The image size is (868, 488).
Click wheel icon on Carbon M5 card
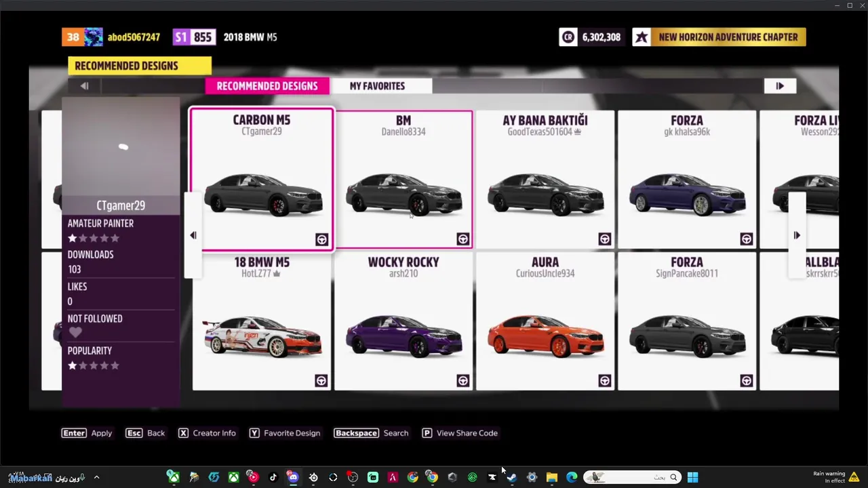click(x=321, y=239)
